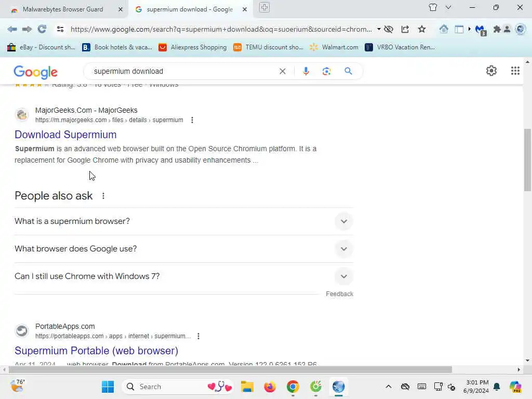
Task: Clear the search box with X
Action: pos(282,71)
